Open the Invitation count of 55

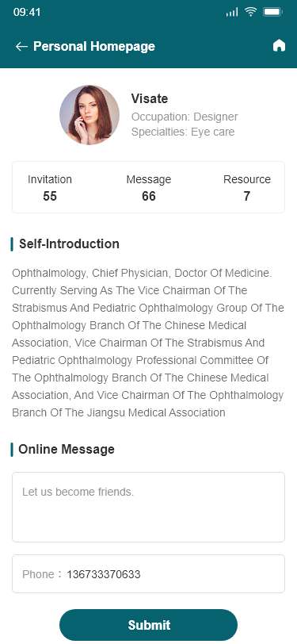coord(50,188)
